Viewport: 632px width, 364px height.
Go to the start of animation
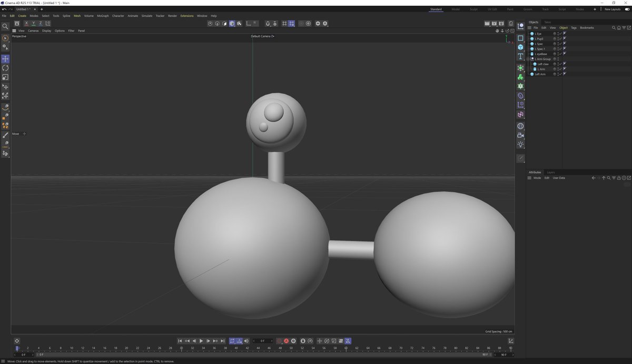pyautogui.click(x=180, y=341)
